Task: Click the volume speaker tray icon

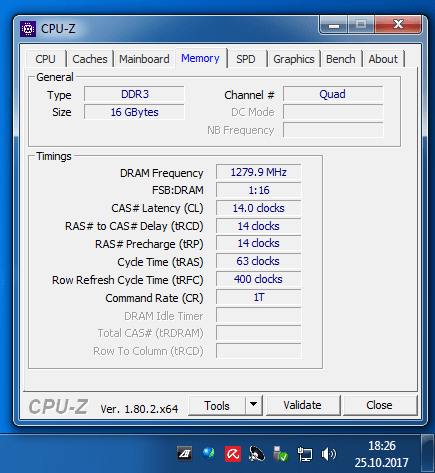Action: click(x=329, y=454)
